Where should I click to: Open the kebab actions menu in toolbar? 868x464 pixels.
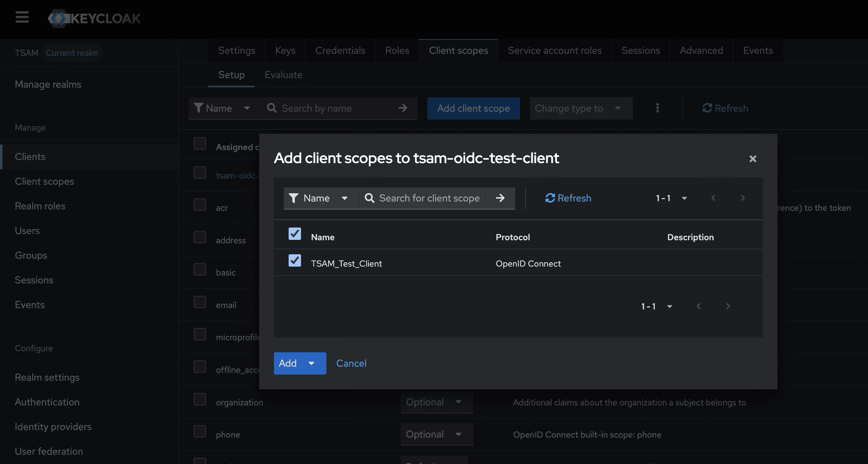coord(657,108)
